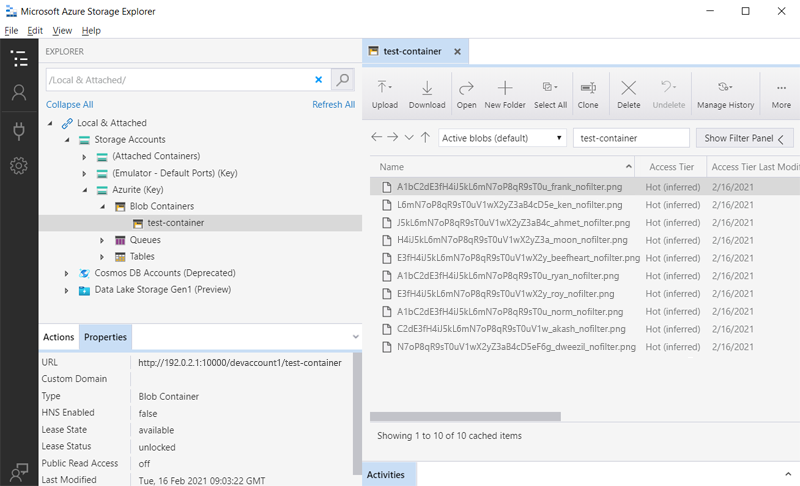Open the Edit menu
The height and width of the screenshot is (486, 800).
click(x=35, y=31)
